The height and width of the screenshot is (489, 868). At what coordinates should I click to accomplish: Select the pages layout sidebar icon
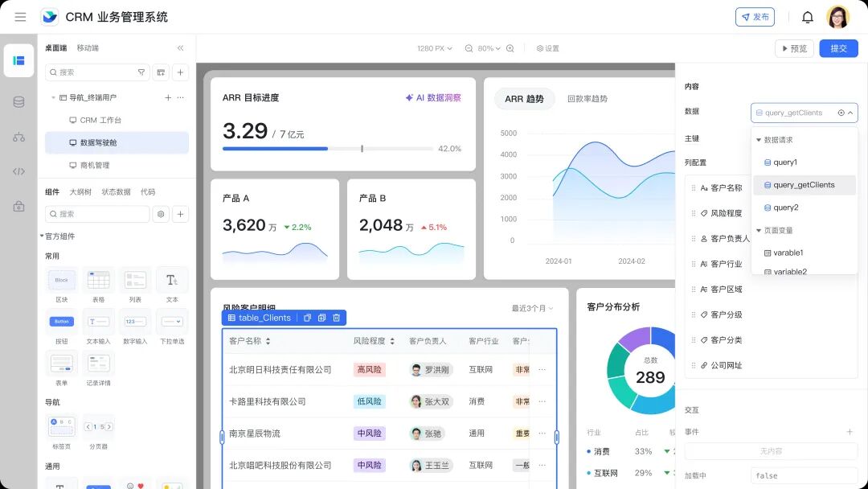pyautogui.click(x=18, y=60)
